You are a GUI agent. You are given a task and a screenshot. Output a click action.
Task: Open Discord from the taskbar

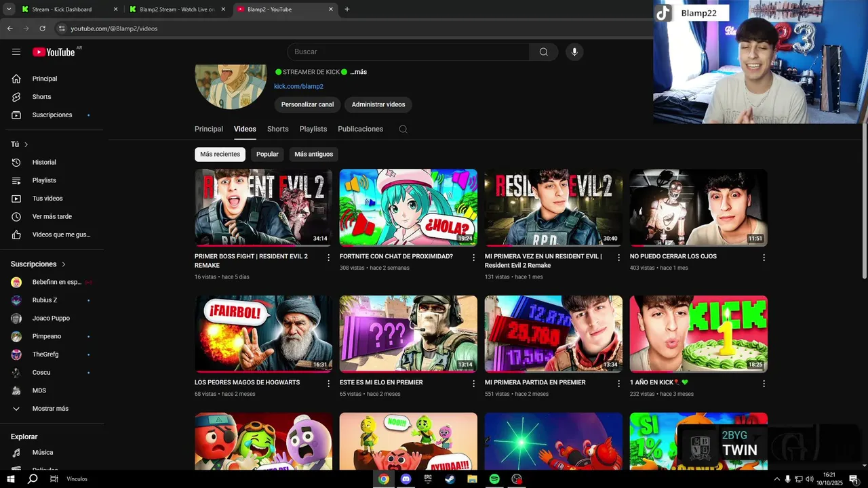[406, 479]
